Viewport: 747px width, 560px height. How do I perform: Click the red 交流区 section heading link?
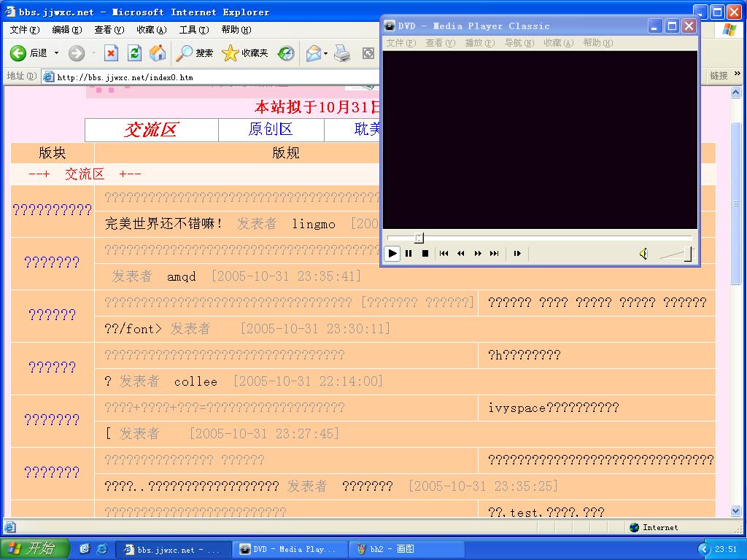[85, 174]
